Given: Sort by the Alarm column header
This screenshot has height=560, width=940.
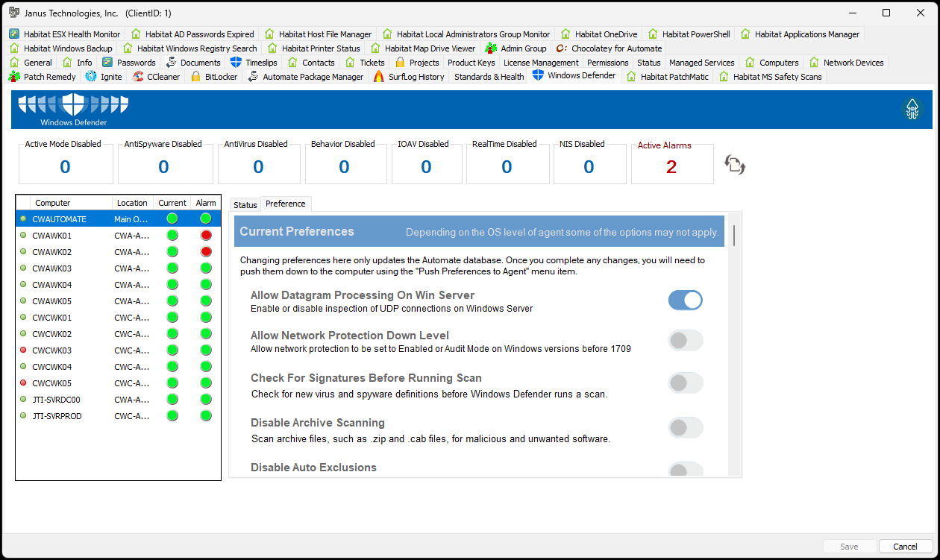Looking at the screenshot, I should [x=206, y=203].
